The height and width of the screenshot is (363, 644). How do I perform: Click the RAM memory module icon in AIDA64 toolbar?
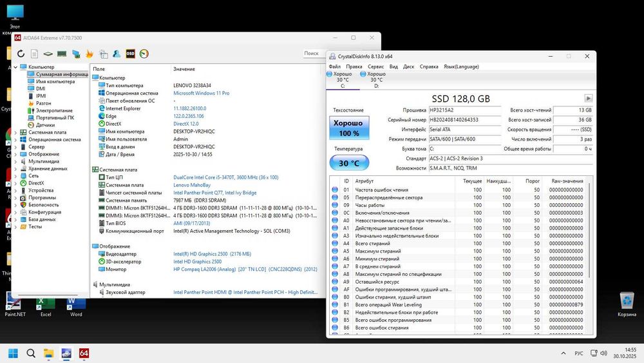(x=62, y=54)
